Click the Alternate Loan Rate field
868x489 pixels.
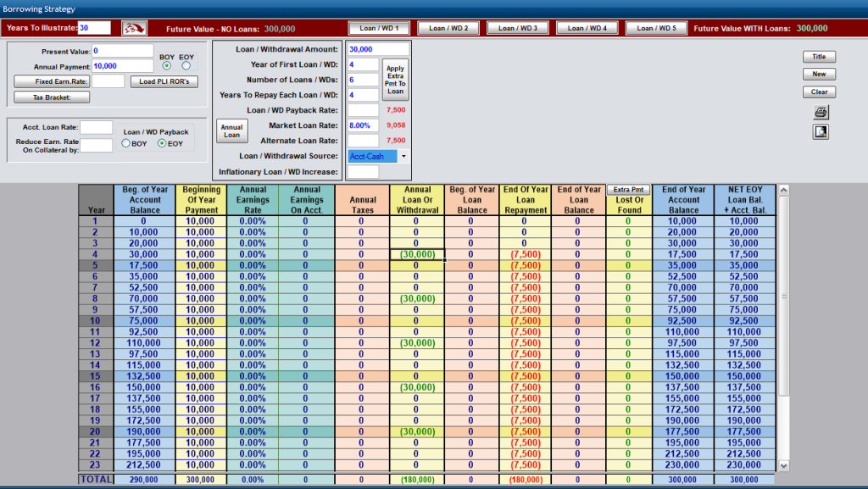click(363, 141)
